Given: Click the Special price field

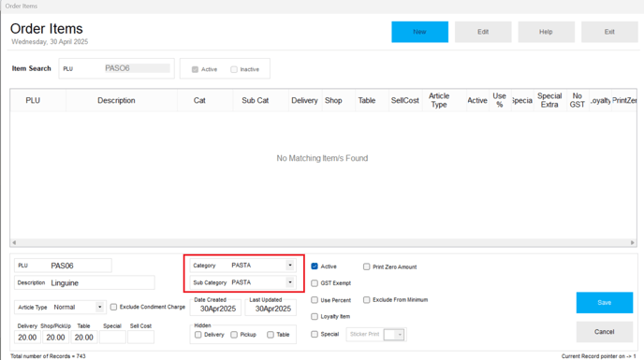Looking at the screenshot, I should (x=112, y=338).
